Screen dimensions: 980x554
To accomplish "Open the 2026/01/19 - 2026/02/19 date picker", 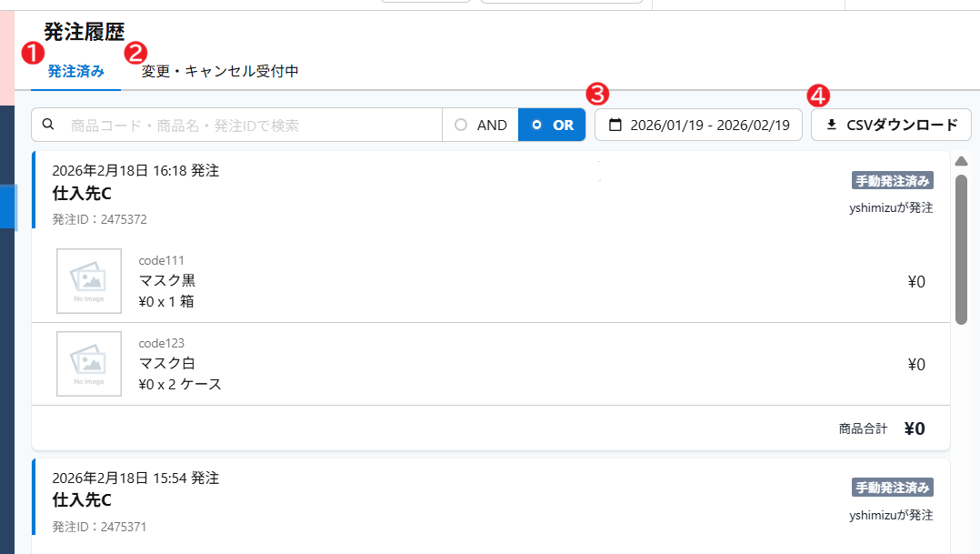I will (x=699, y=125).
